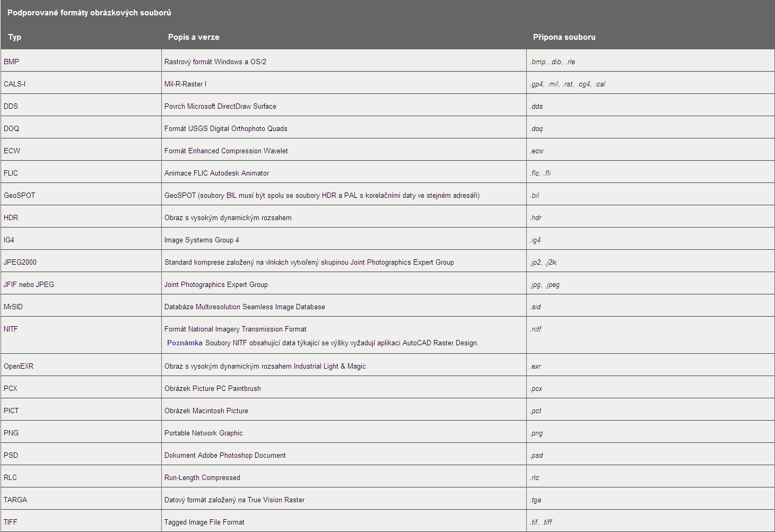Click the GeoSPOT description text
The image size is (775, 532).
(x=321, y=195)
